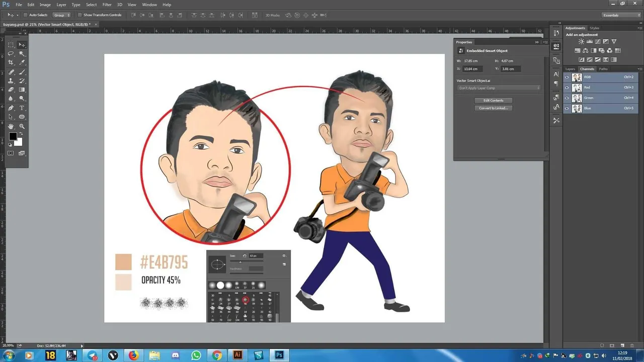Click the Edit Contents button
This screenshot has width=644, height=362.
click(x=493, y=101)
